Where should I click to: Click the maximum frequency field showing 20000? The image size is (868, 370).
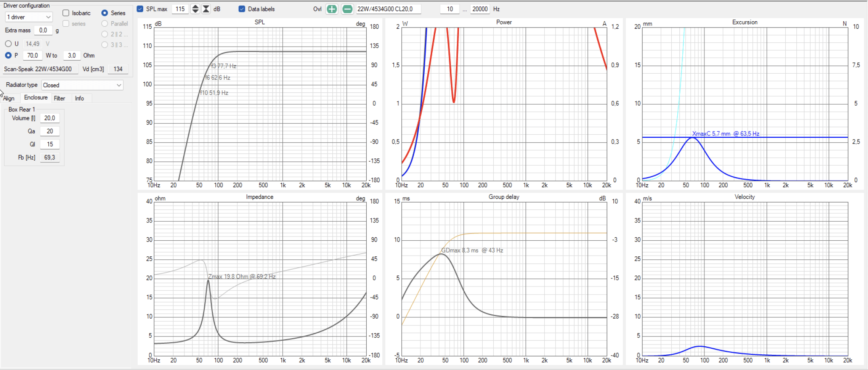[x=480, y=9]
